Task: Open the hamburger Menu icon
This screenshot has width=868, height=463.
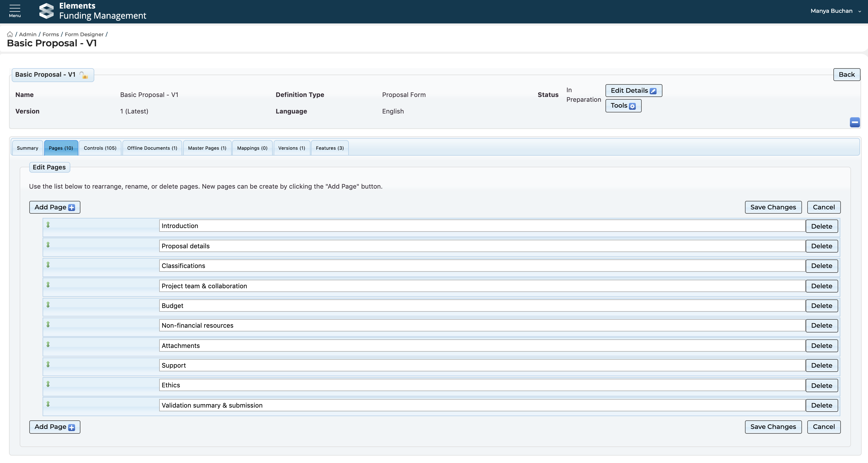Action: (x=14, y=10)
